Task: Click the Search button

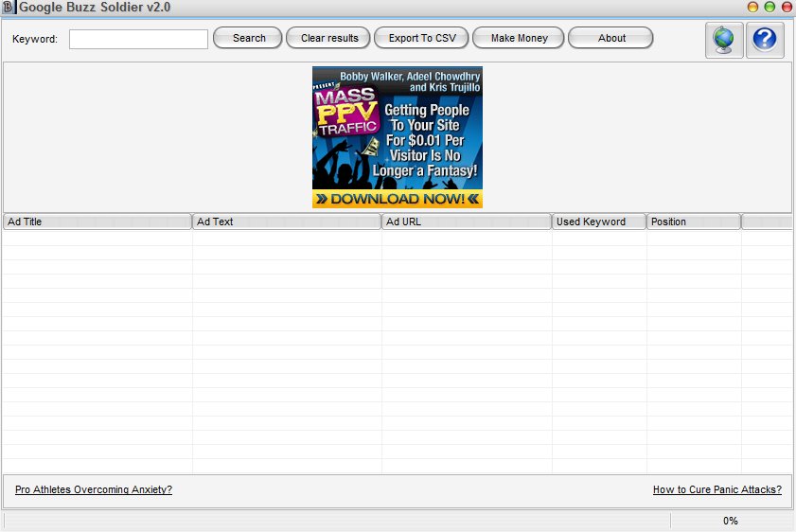Action: 248,38
